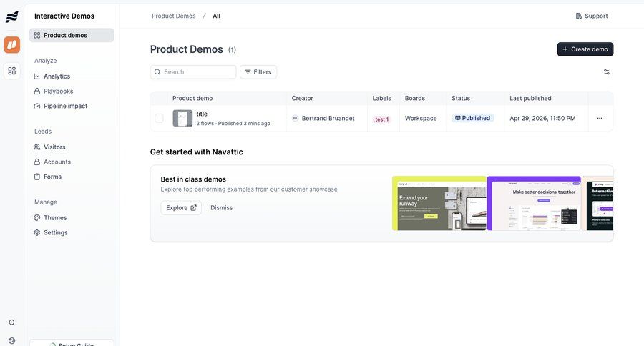644x346 pixels.
Task: Click the Published status badge
Action: (473, 118)
